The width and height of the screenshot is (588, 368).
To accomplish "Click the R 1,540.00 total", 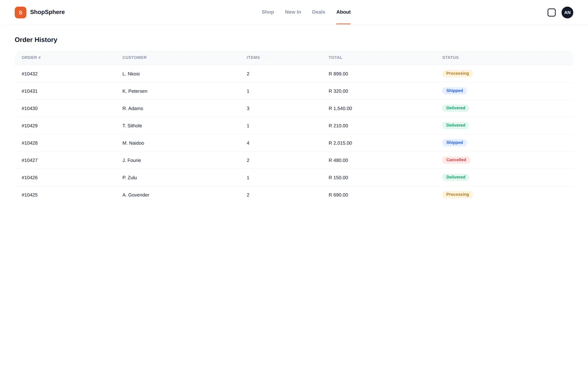I will 340,109.
